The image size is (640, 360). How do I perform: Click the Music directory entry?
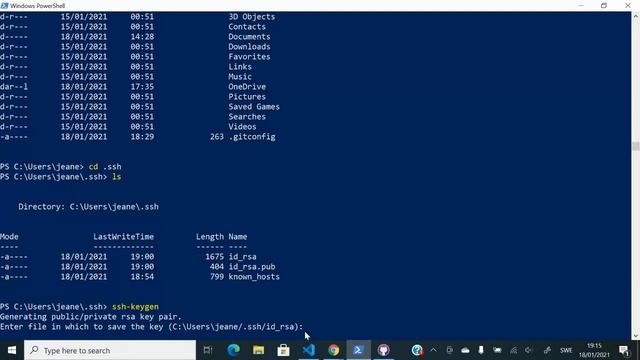[x=240, y=77]
